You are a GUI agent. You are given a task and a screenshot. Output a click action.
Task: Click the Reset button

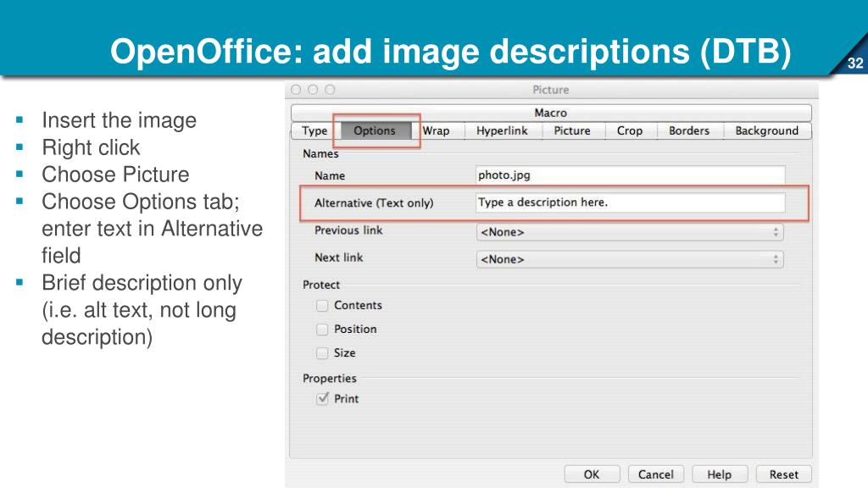coord(784,474)
